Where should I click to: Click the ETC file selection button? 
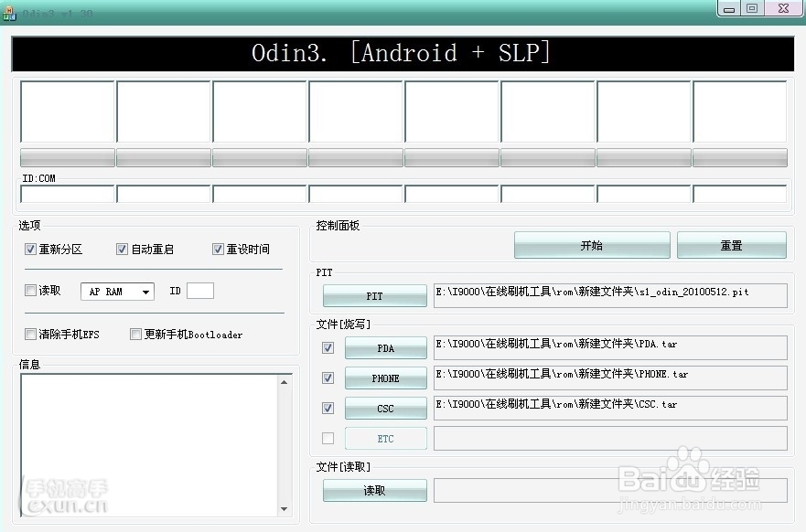pos(385,438)
